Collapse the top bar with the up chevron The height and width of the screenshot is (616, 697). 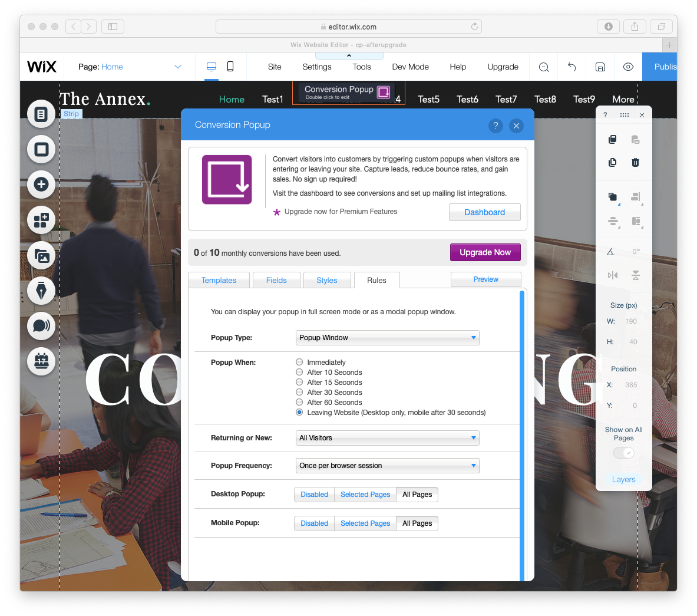349,55
